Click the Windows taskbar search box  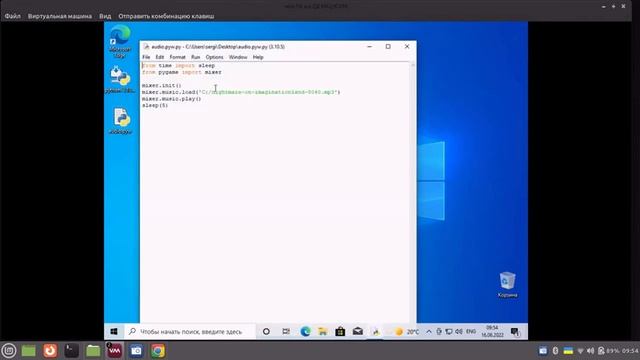click(190, 331)
